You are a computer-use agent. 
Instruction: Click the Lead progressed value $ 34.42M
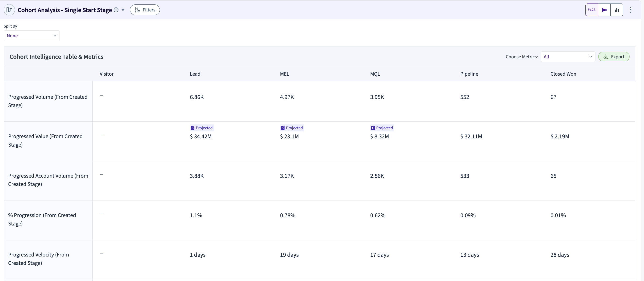coord(200,137)
